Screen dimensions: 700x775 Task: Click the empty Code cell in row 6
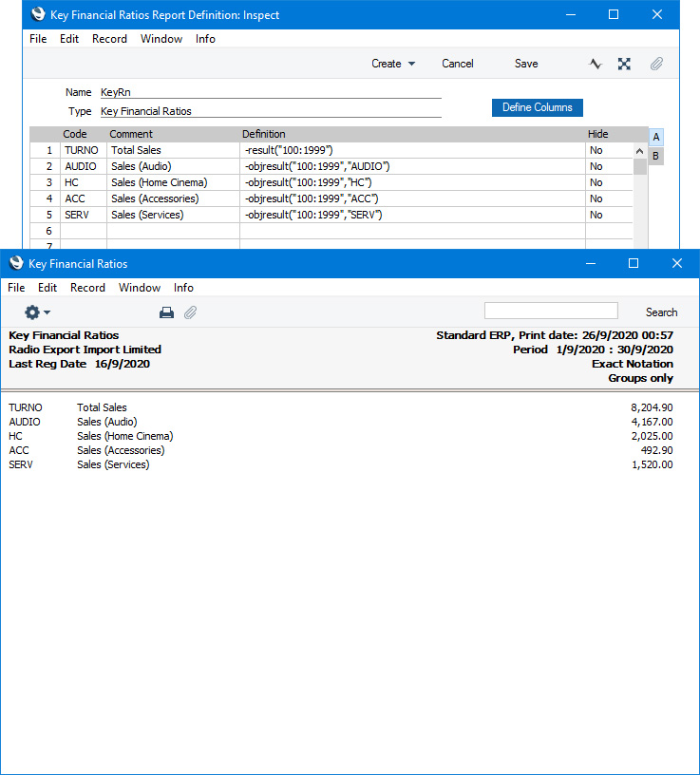tap(83, 231)
